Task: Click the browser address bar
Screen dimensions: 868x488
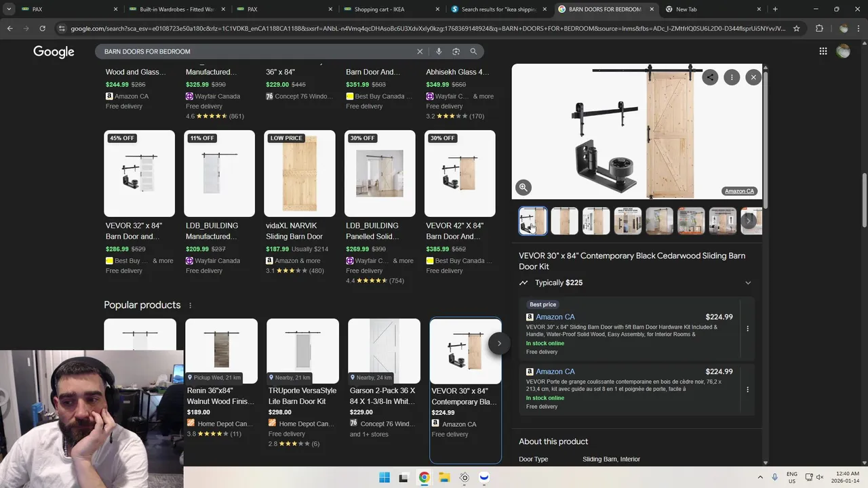Action: (x=427, y=28)
